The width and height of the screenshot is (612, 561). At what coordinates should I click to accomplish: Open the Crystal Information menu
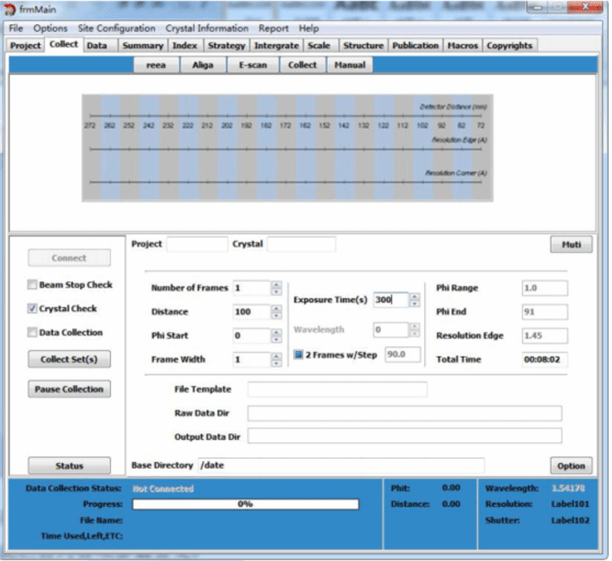coord(207,28)
